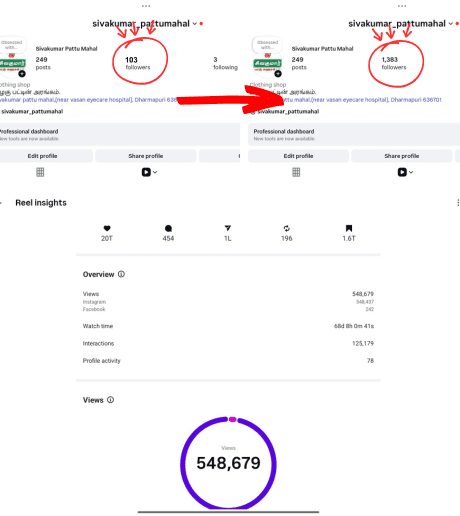Click Edit profile in 1,383-followers profile
Viewport: 460px width, 516px height.
click(x=298, y=156)
